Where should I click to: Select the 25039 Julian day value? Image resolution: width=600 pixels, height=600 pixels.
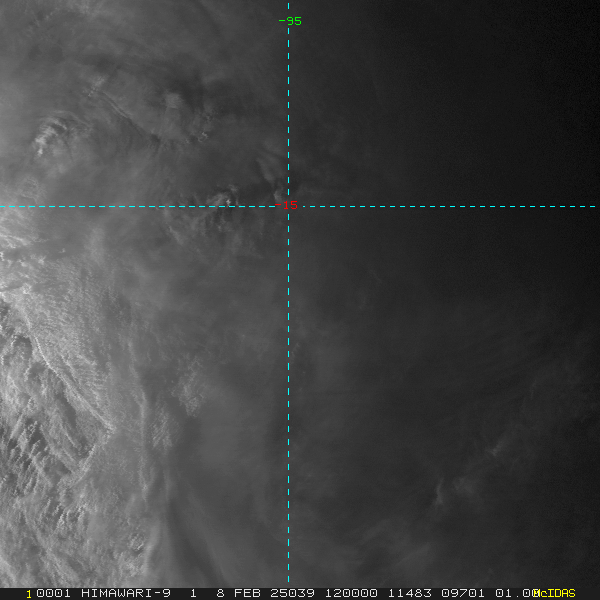tap(292, 593)
